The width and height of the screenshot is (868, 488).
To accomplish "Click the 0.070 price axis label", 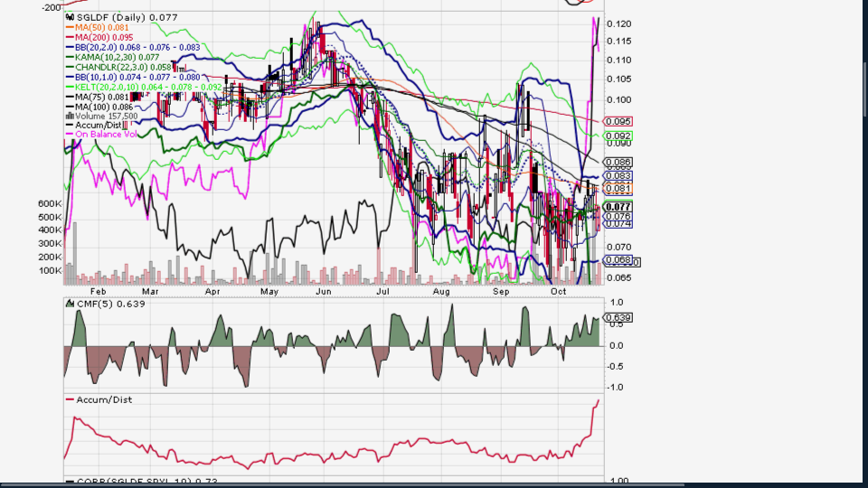I will point(618,248).
